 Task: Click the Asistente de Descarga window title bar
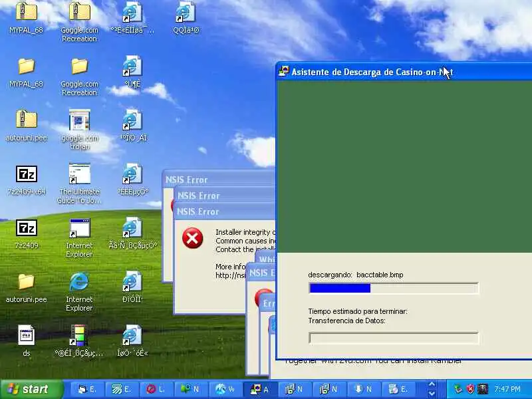click(x=404, y=72)
